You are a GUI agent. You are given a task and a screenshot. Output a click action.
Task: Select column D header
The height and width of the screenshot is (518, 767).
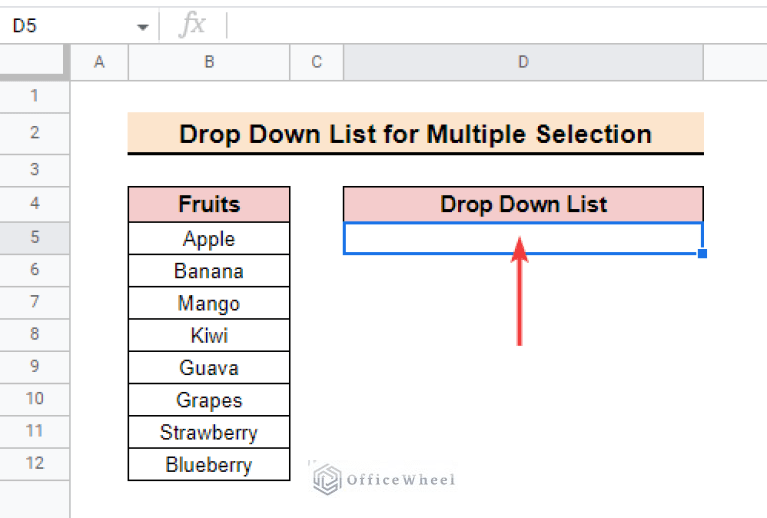(x=523, y=62)
